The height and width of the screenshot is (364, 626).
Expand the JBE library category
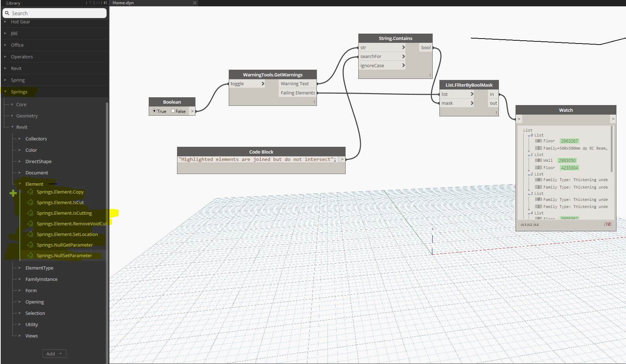[5, 33]
